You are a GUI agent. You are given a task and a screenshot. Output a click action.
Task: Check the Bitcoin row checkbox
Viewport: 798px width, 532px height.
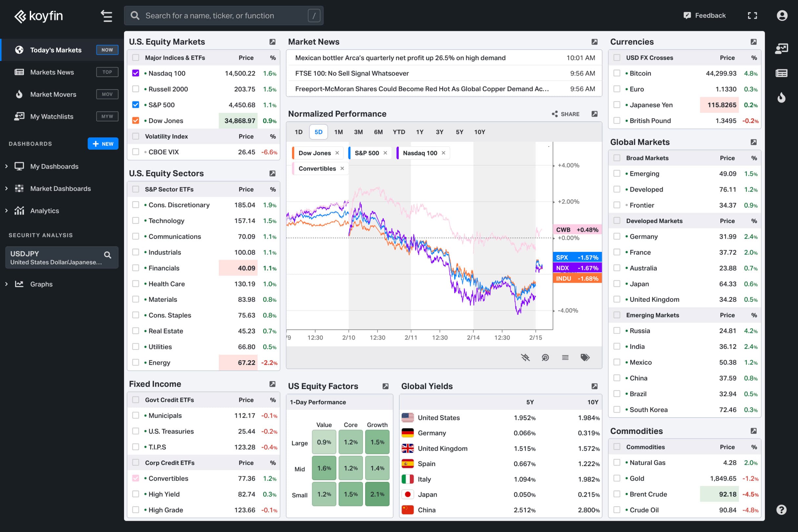point(617,73)
